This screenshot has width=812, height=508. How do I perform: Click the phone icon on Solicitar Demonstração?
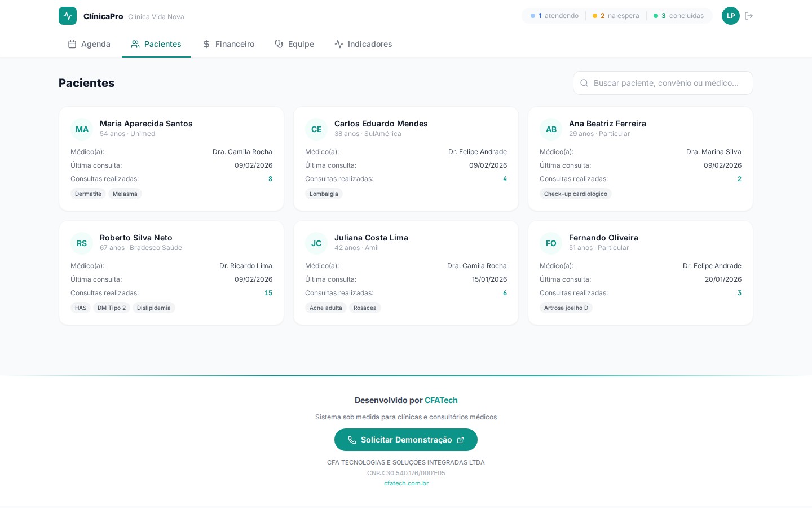point(352,440)
